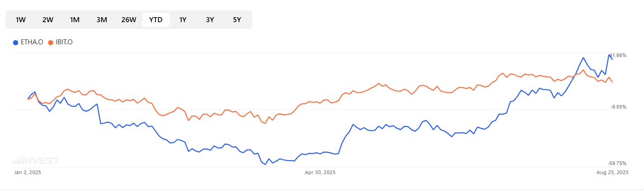The width and height of the screenshot is (644, 194).
Task: Click the 11.66% y-axis label
Action: point(618,55)
